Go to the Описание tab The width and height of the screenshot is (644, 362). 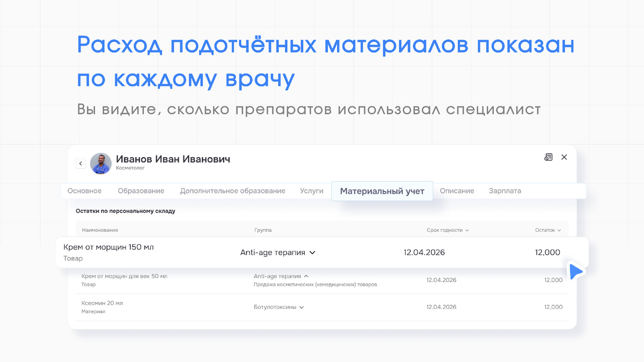(457, 191)
